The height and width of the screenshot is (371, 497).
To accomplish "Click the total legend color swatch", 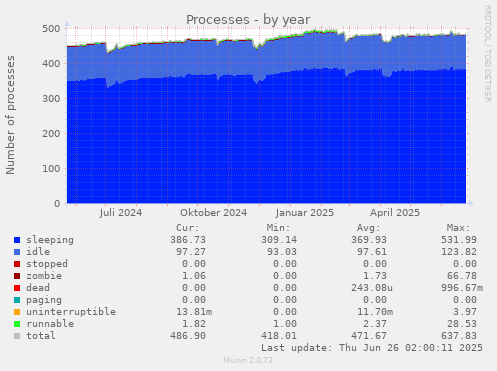I will [17, 336].
